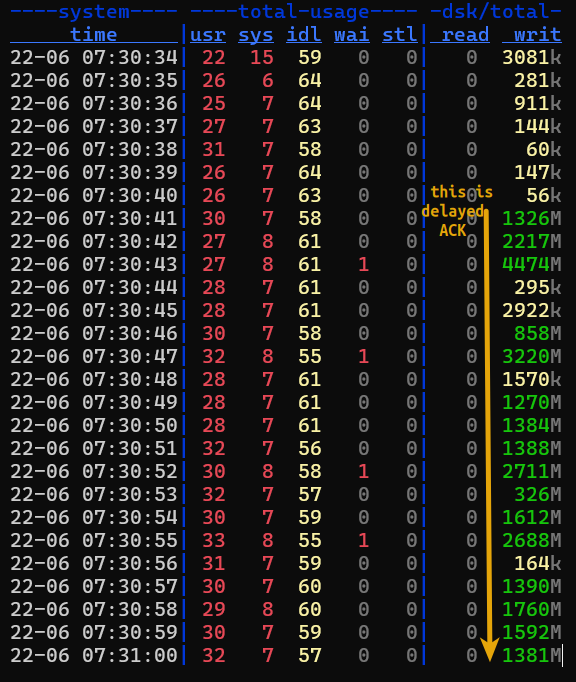576x682 pixels.
Task: Click the sys value 6 in row 07:30:35
Action: coord(268,80)
